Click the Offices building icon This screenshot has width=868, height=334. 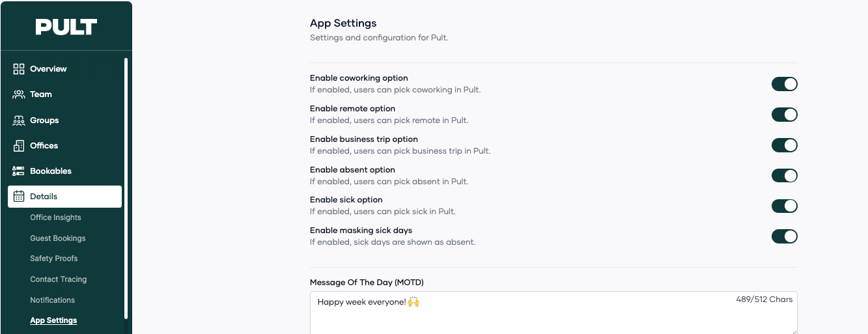pos(19,146)
